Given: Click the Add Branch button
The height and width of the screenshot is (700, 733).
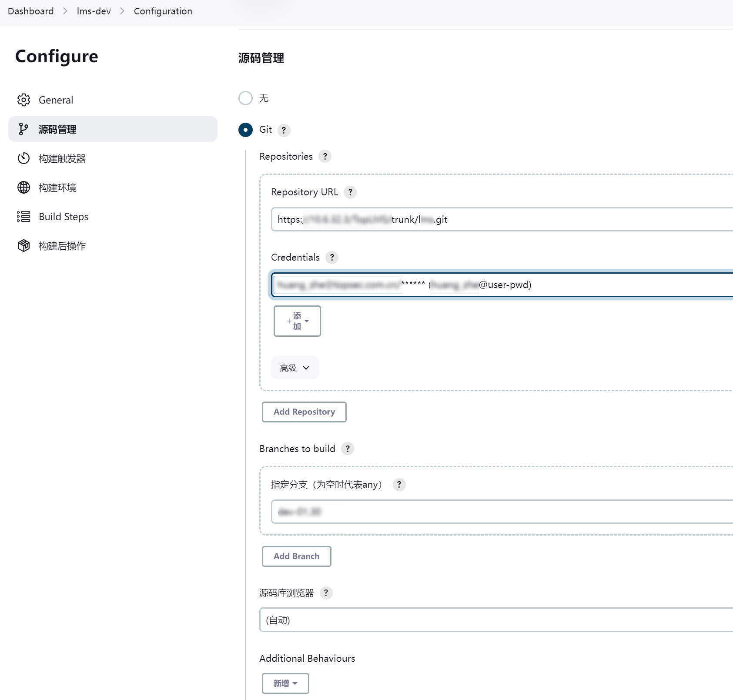Looking at the screenshot, I should point(296,556).
